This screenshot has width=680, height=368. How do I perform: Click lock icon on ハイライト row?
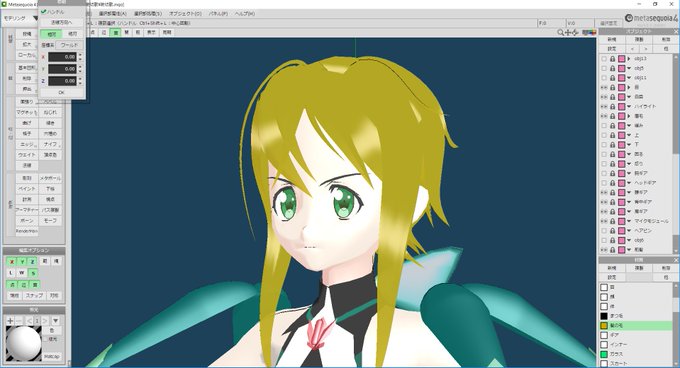pos(612,106)
